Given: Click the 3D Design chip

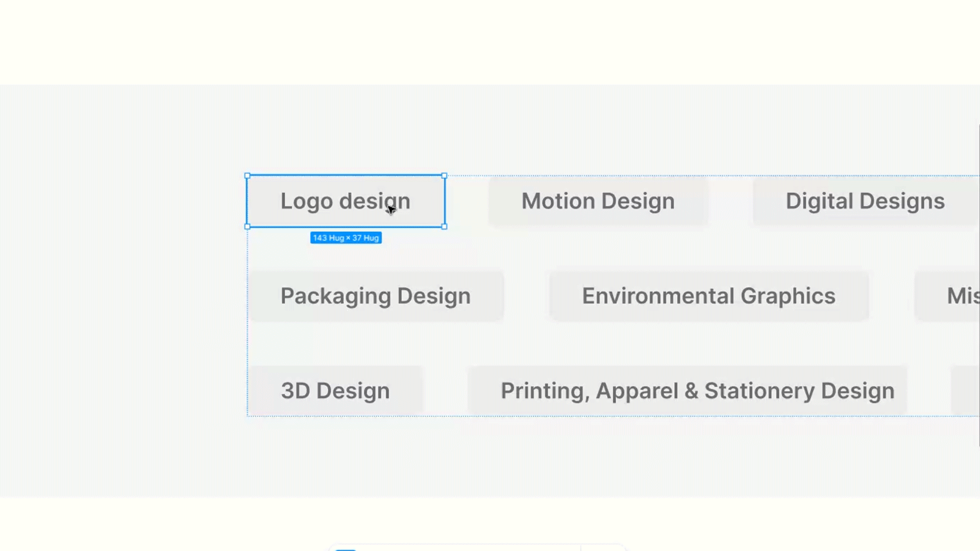Looking at the screenshot, I should [335, 391].
